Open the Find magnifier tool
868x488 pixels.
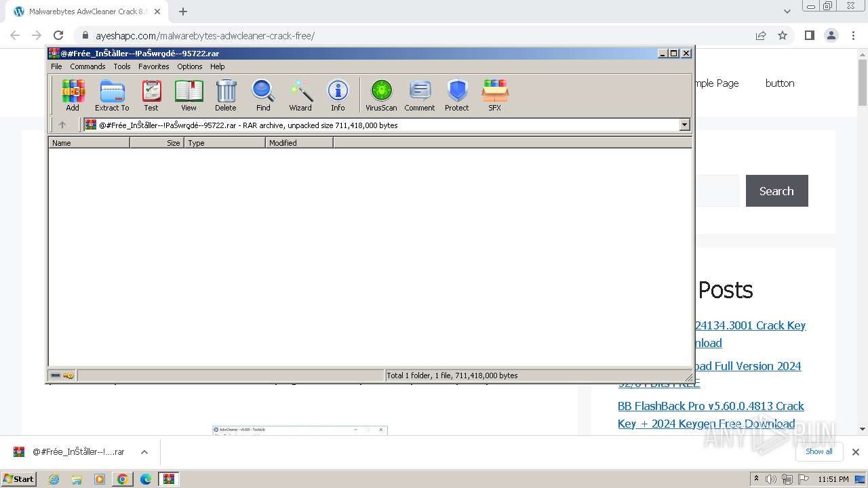263,95
